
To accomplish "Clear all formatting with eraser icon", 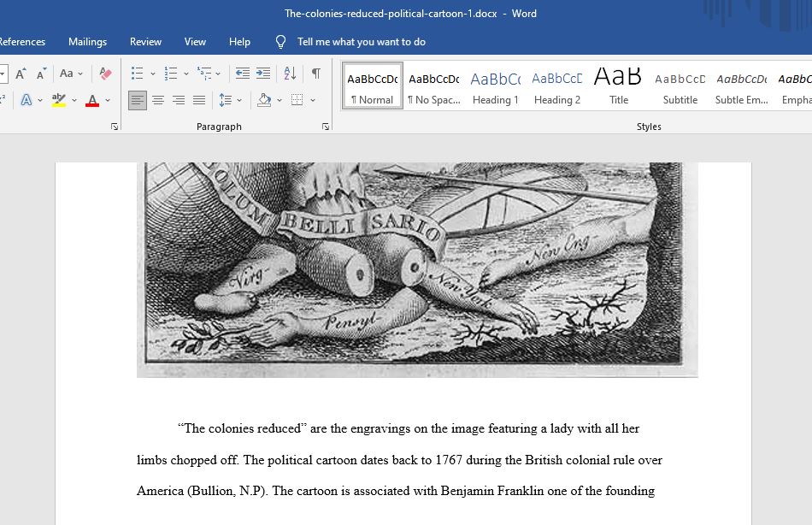I will pos(105,74).
